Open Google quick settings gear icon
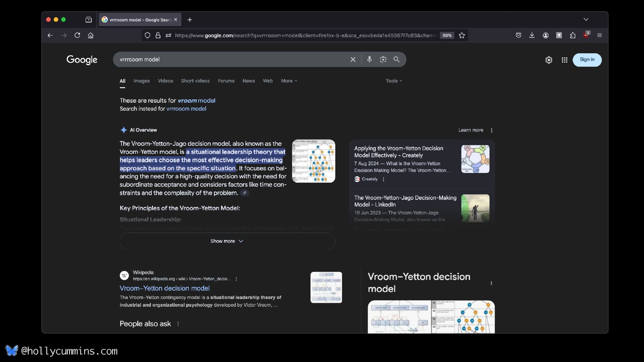This screenshot has height=362, width=644. tap(549, 60)
